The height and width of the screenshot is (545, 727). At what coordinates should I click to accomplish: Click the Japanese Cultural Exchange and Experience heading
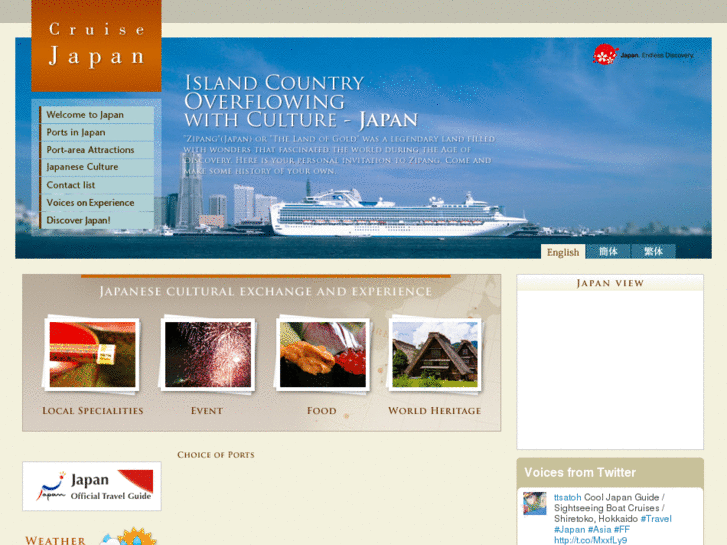[x=266, y=292]
